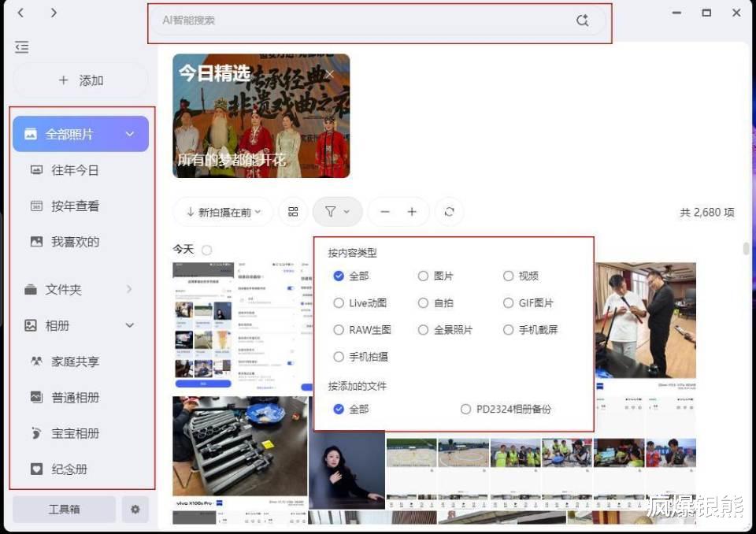The image size is (756, 534).
Task: Open the 工具箱 button
Action: (x=64, y=509)
